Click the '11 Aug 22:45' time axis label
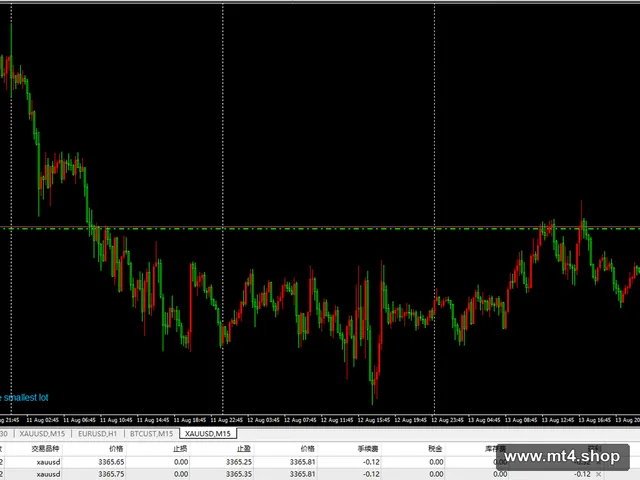 (227, 420)
